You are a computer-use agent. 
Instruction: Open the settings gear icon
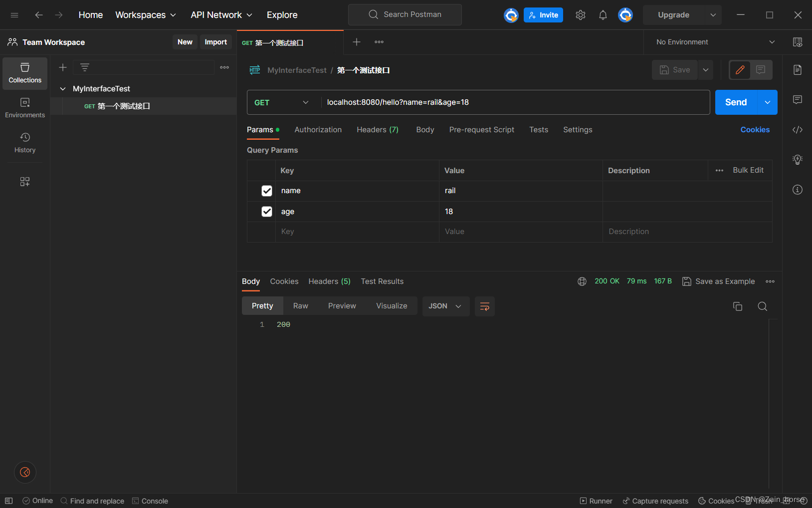581,15
